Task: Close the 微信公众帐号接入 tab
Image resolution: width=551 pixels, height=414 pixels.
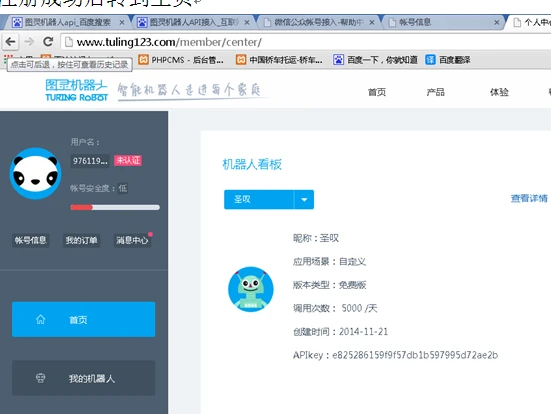Action: point(372,22)
